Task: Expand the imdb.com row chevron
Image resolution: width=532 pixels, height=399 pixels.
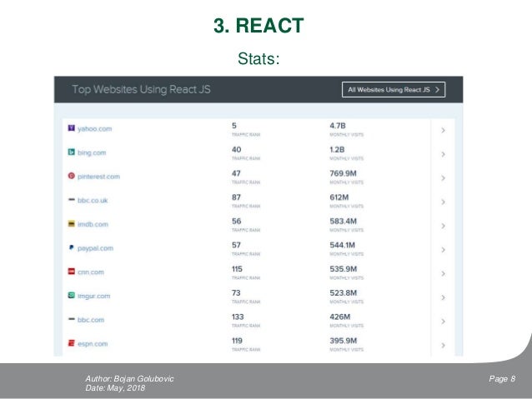Action: (x=443, y=226)
